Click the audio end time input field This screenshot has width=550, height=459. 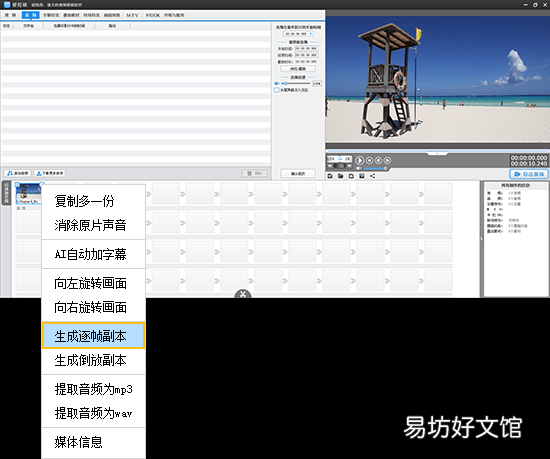pyautogui.click(x=306, y=55)
